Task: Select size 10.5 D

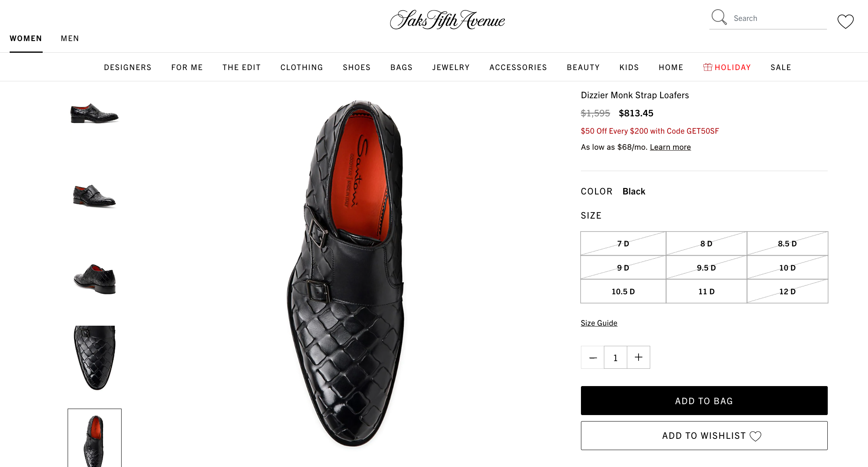Action: click(x=622, y=291)
